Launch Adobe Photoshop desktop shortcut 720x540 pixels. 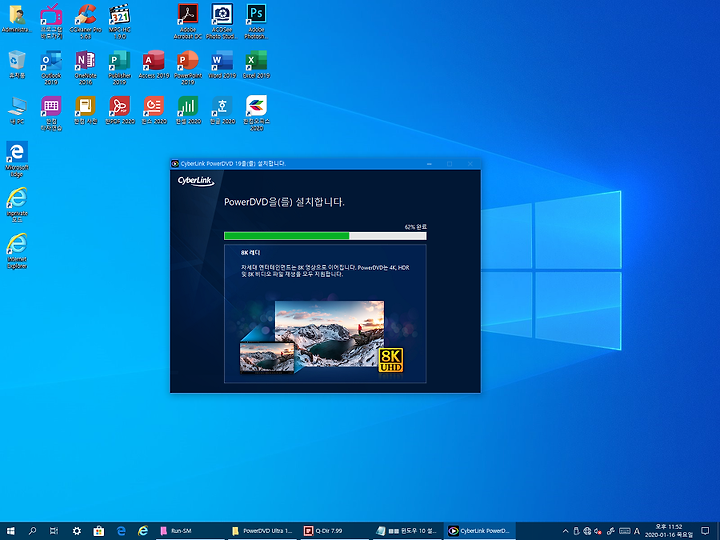point(256,21)
